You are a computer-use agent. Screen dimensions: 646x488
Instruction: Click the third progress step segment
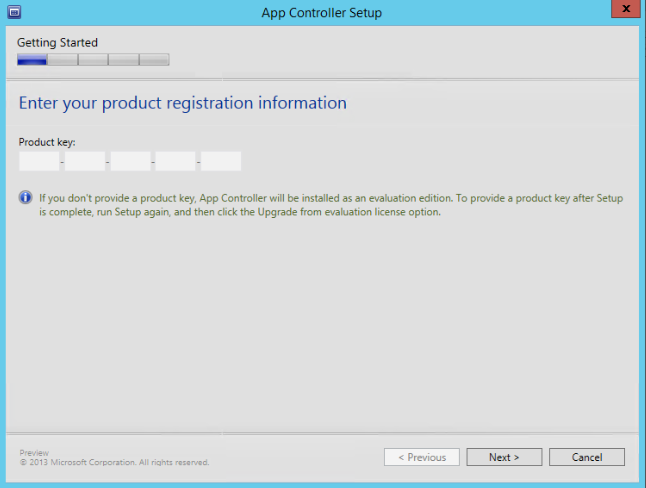93,60
